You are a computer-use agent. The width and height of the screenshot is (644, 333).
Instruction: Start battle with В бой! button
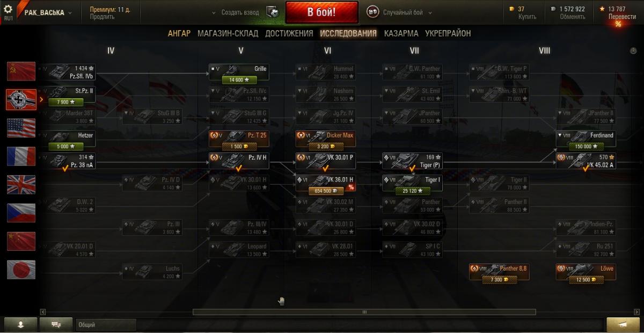click(322, 12)
